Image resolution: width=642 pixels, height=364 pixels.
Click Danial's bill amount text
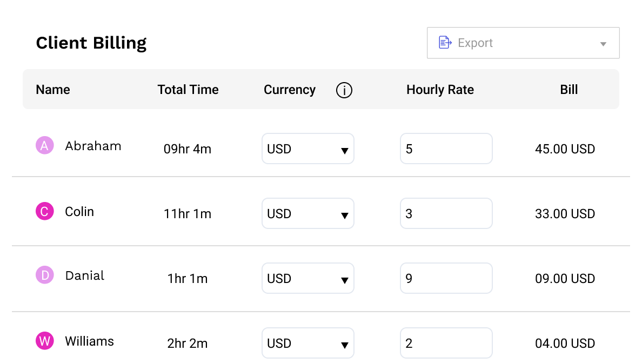click(565, 279)
